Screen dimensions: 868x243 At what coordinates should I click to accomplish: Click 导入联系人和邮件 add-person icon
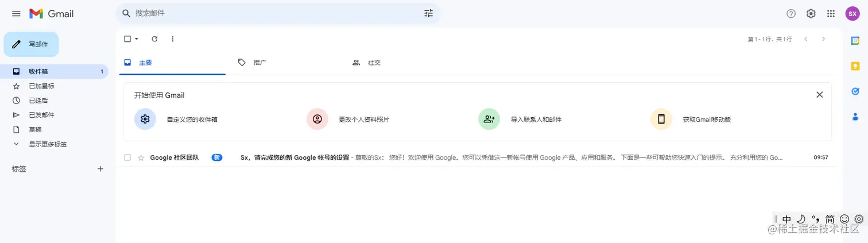(x=489, y=119)
